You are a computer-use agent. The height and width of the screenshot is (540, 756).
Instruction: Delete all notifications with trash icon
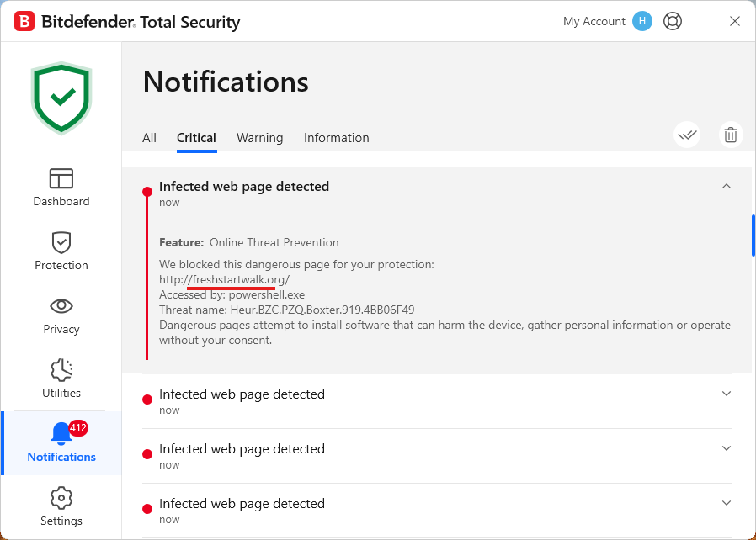(x=730, y=135)
